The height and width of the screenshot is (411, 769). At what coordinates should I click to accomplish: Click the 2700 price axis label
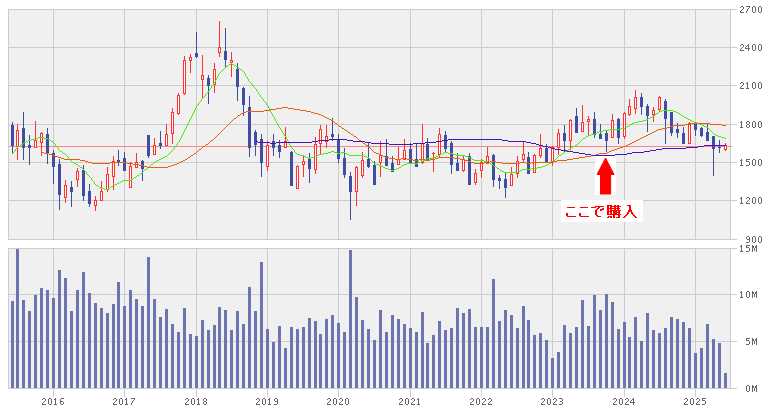(749, 10)
